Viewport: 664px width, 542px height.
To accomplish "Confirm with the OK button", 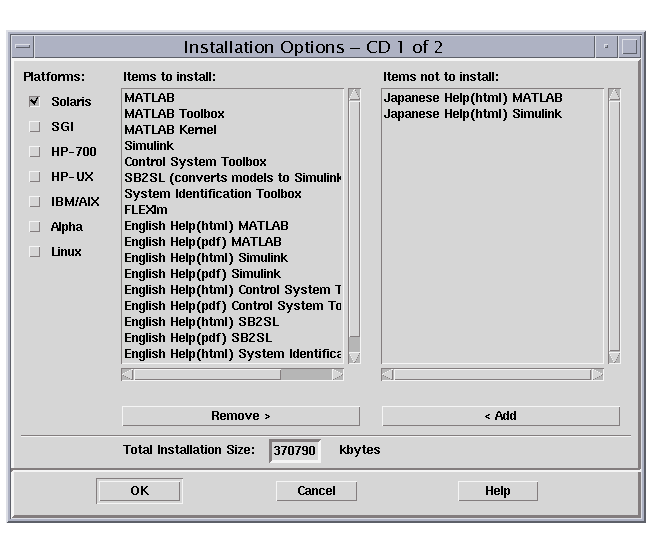I will 139,491.
